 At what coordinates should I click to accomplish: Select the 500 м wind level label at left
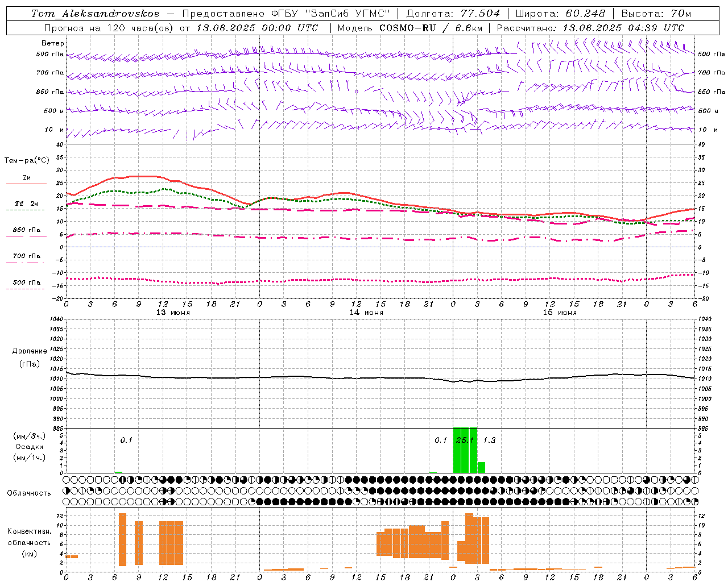click(x=54, y=111)
